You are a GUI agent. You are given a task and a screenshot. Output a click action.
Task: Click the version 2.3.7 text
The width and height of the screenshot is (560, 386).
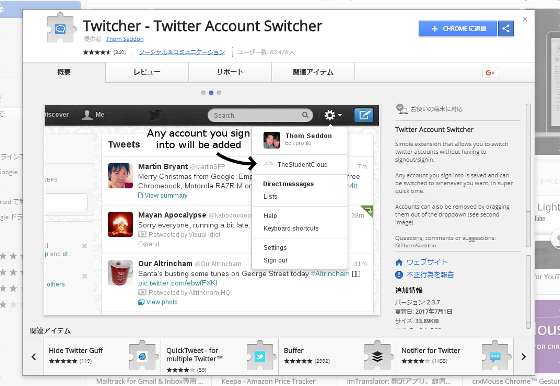[x=418, y=302]
